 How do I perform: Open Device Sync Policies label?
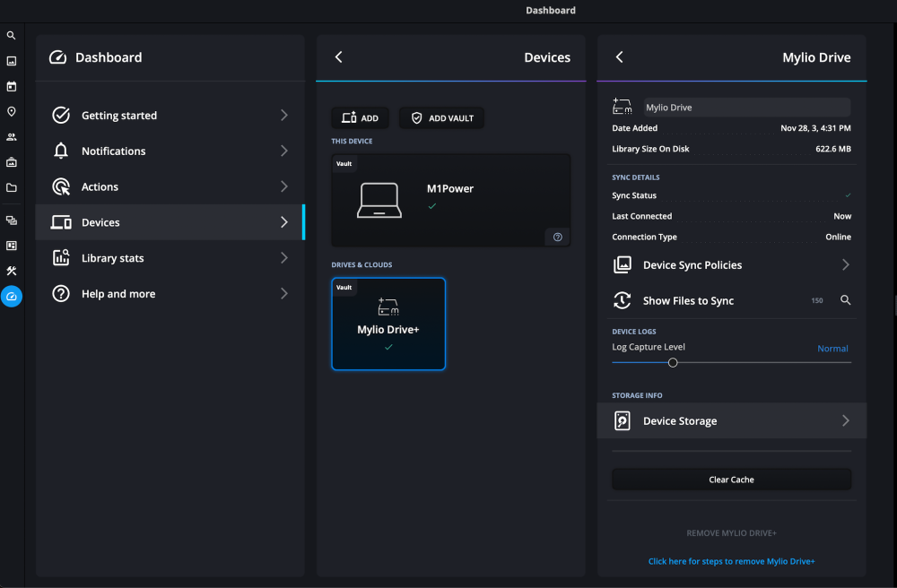tap(692, 265)
